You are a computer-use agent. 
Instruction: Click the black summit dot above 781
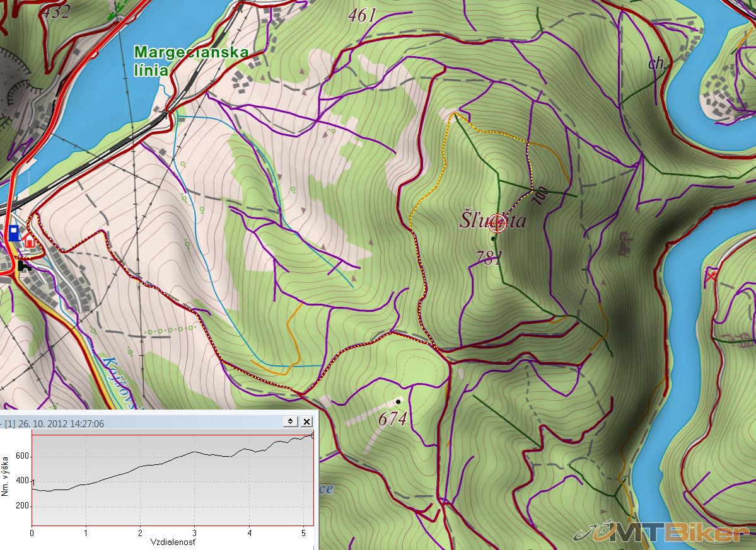click(493, 239)
